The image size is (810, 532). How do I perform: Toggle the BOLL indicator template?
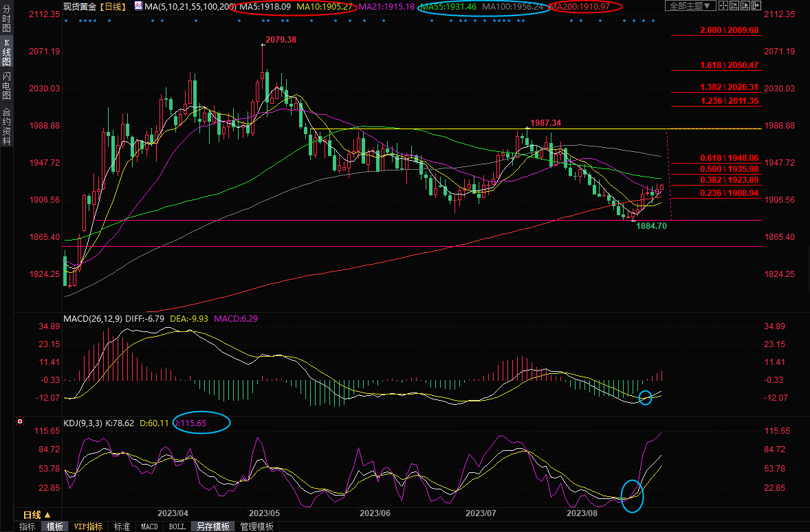click(177, 527)
